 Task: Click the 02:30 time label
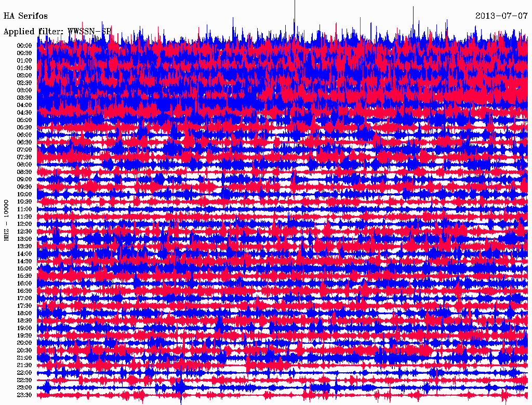click(x=24, y=83)
